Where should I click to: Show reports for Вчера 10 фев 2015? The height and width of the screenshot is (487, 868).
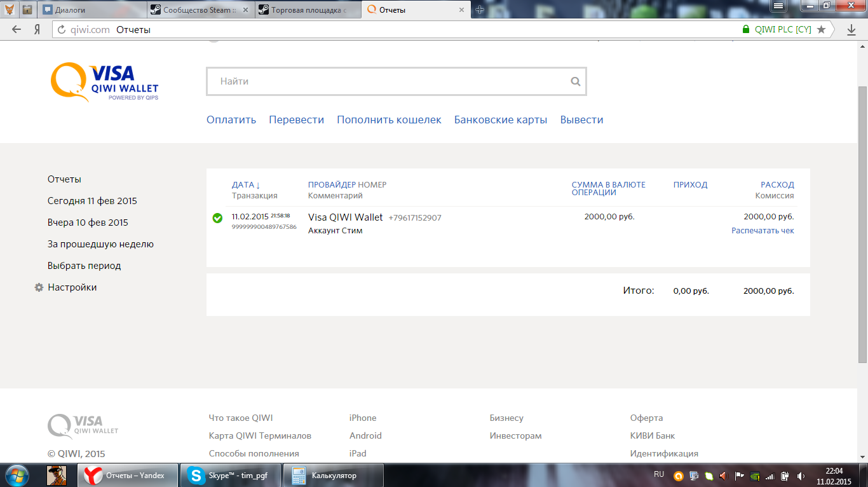pyautogui.click(x=88, y=223)
